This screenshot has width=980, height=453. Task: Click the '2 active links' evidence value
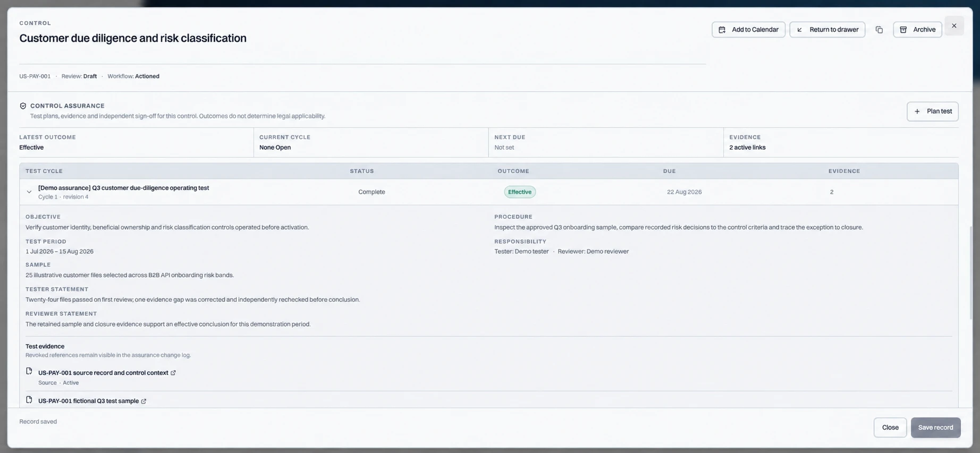point(747,148)
